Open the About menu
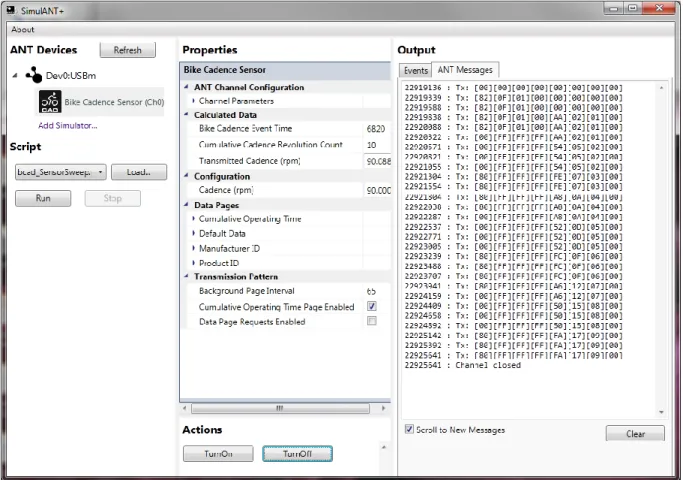The height and width of the screenshot is (480, 683). tap(23, 30)
